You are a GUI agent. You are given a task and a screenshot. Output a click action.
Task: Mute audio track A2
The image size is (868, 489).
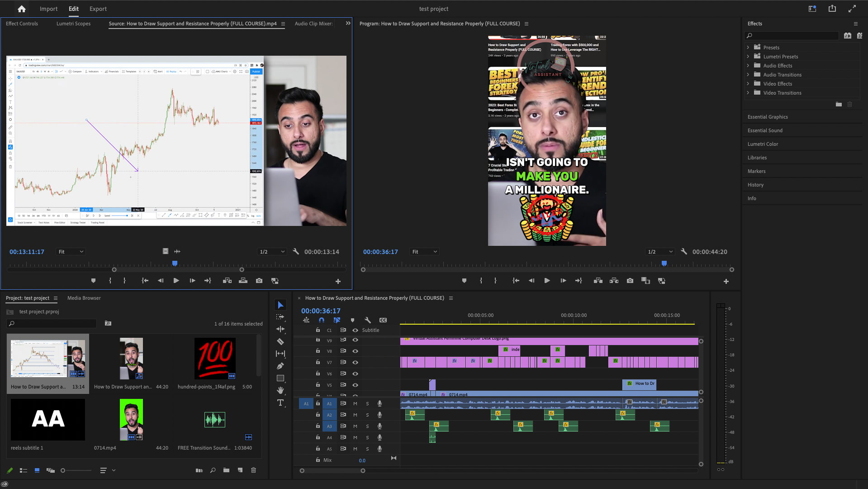coord(355,415)
